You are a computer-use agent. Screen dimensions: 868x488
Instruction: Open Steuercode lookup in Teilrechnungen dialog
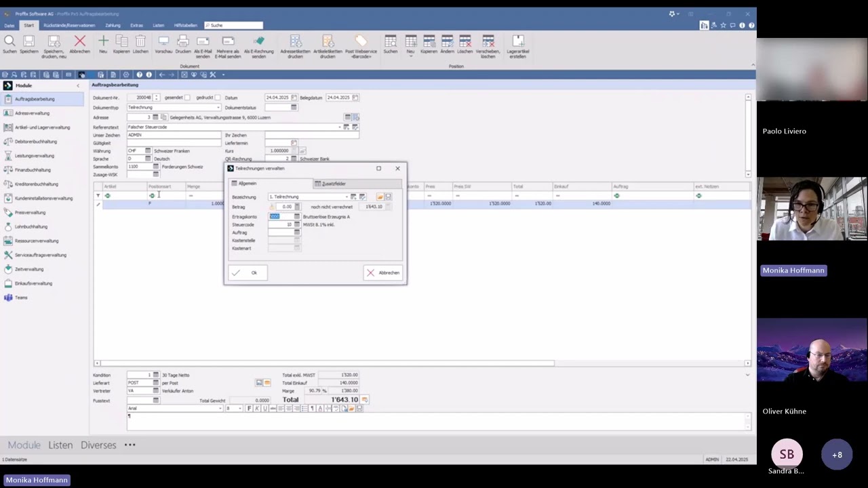296,224
